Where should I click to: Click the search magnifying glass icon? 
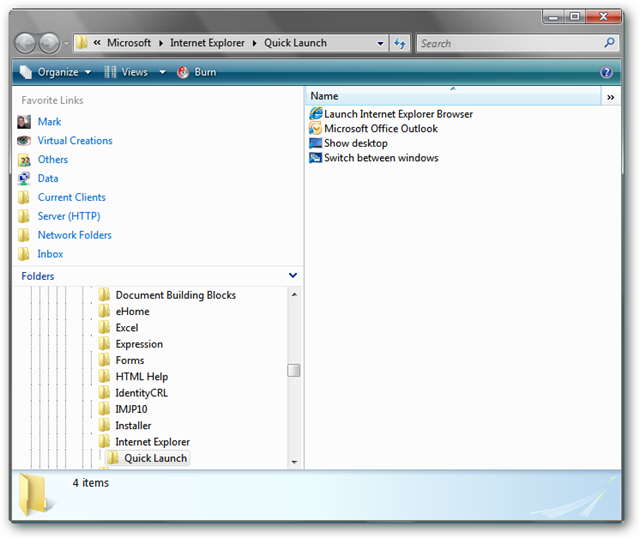(609, 43)
